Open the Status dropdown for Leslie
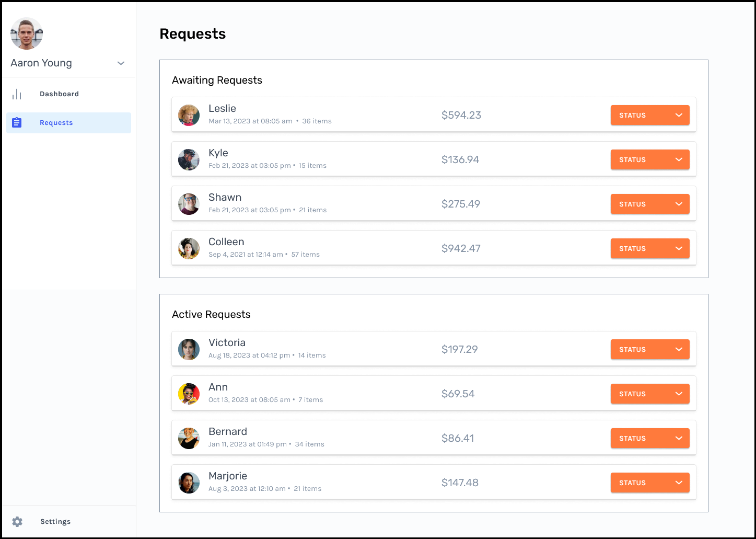The image size is (756, 539). (x=650, y=115)
